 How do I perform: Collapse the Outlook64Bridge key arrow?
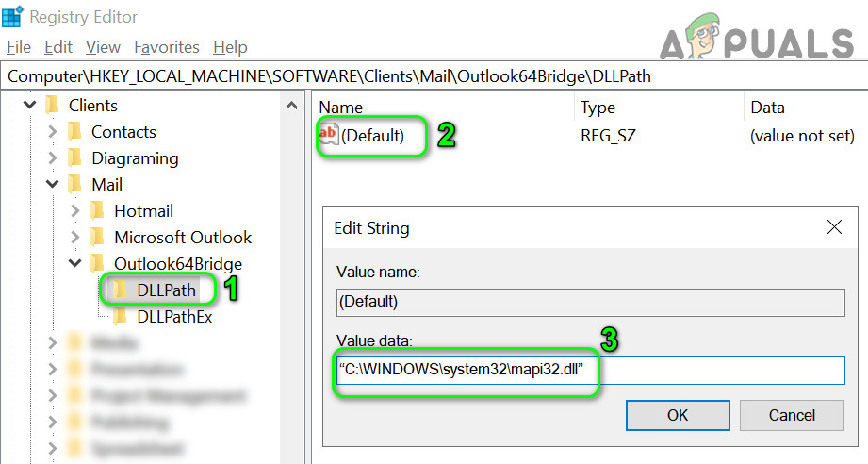coord(75,264)
